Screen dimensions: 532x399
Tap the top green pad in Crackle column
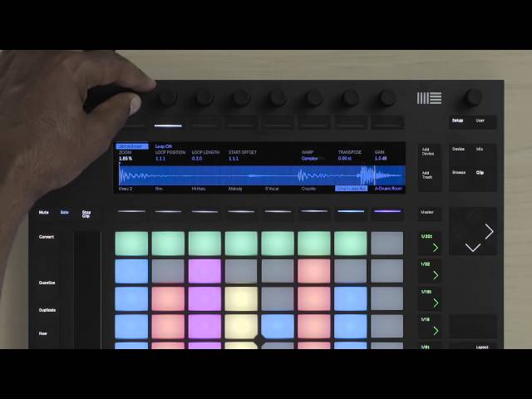(314, 244)
